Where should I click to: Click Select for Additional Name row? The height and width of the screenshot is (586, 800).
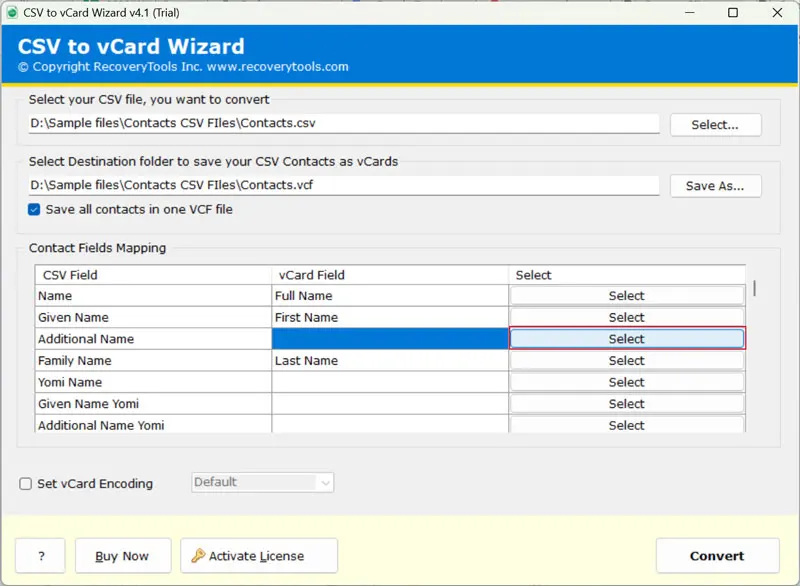click(626, 339)
